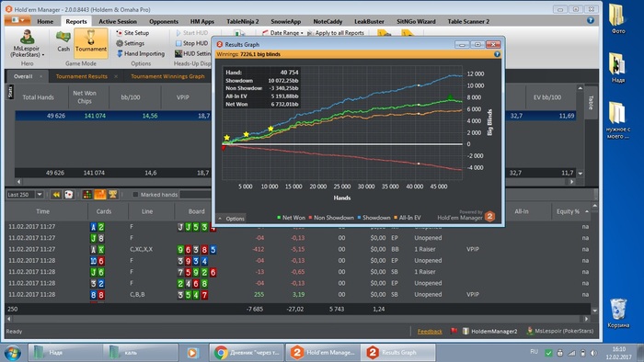Viewport: 644px width, 362px height.
Task: Open the Корзина recycle bin on desktop
Action: pos(618,312)
